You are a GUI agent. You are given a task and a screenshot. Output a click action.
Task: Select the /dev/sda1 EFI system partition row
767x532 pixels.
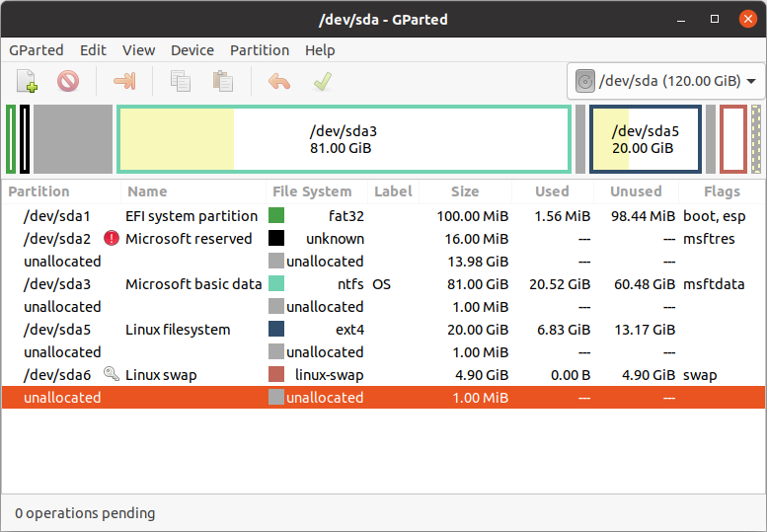(x=383, y=215)
